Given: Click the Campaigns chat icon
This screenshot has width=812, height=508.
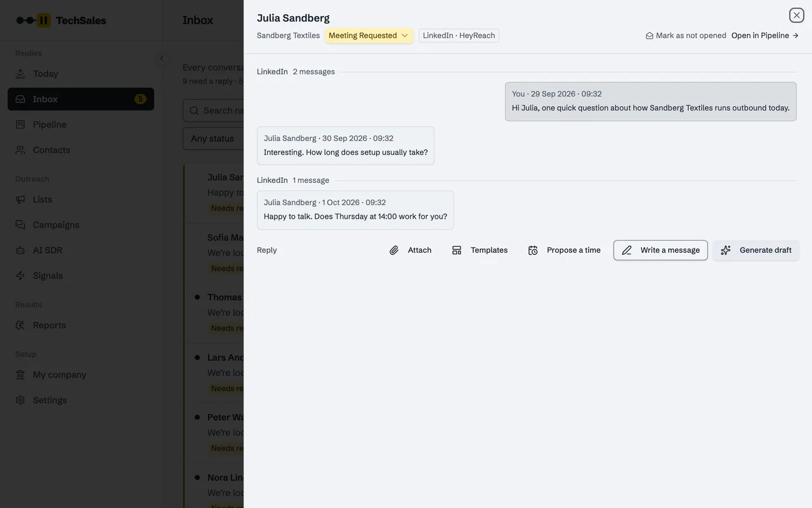Looking at the screenshot, I should 20,225.
